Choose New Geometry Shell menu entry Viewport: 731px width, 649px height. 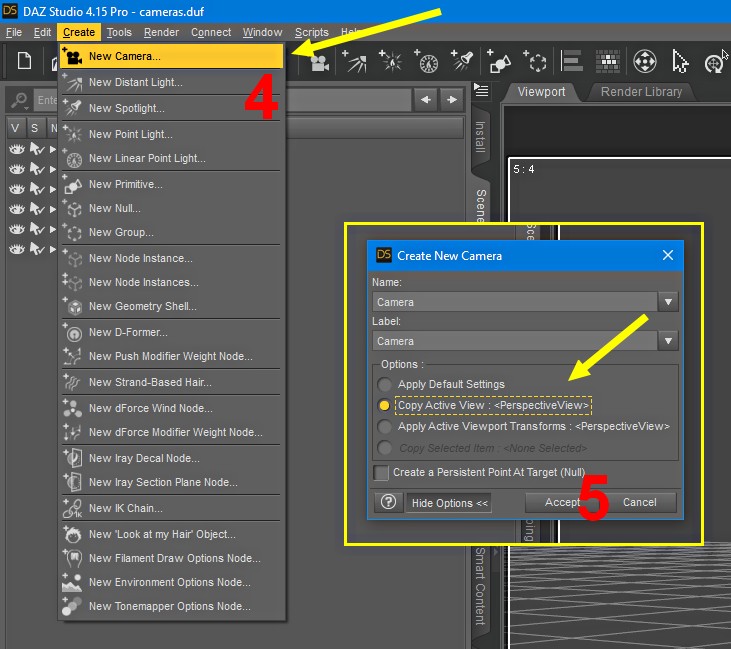(172, 306)
